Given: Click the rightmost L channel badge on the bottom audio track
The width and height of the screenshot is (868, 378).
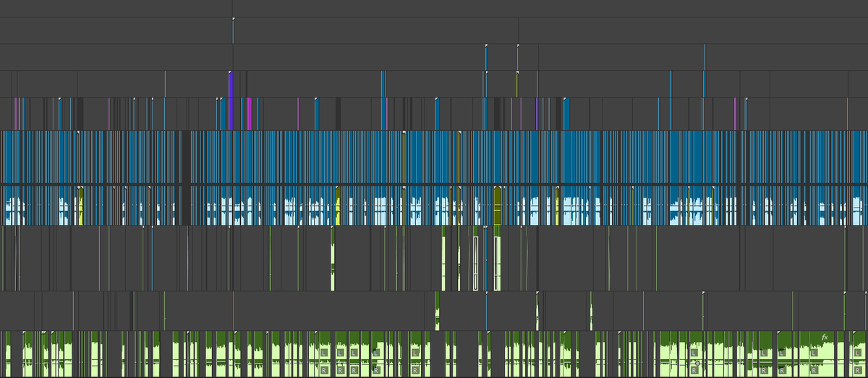Looking at the screenshot, I should [858, 353].
